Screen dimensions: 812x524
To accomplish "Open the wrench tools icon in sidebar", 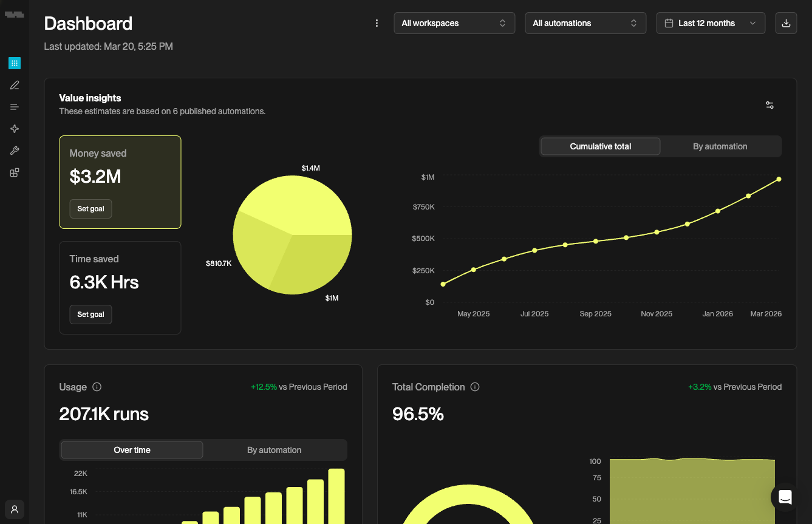I will 15,151.
